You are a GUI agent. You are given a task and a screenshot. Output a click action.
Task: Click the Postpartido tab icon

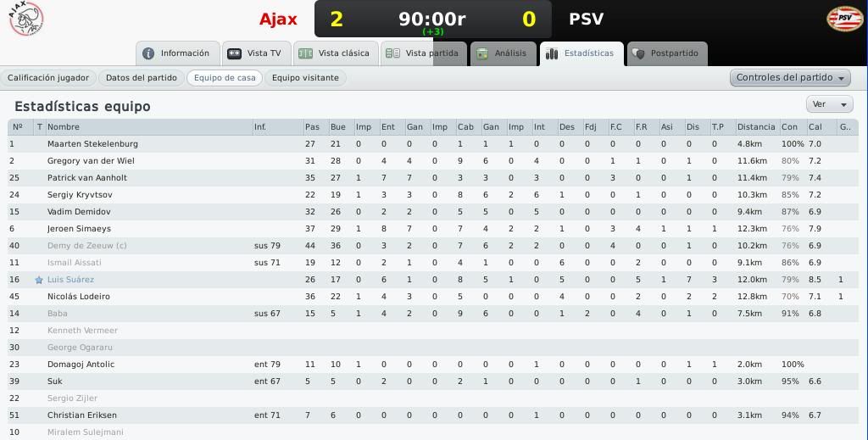[x=638, y=53]
